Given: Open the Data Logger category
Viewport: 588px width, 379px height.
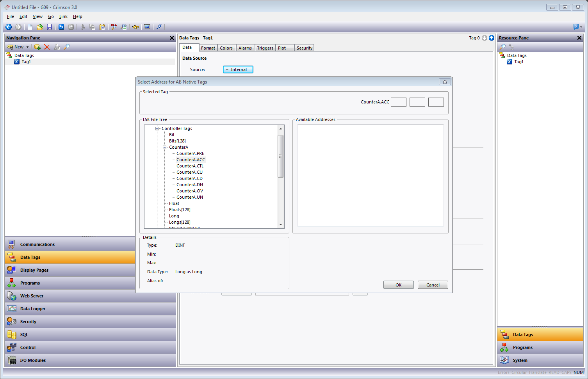Looking at the screenshot, I should pos(90,309).
